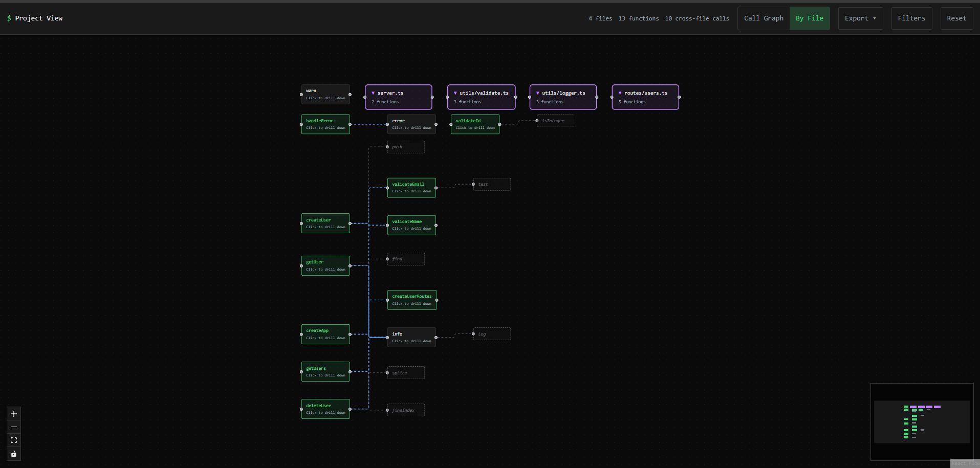Screen dimensions: 980x468
Task: Select the By File view mode
Action: 809,18
